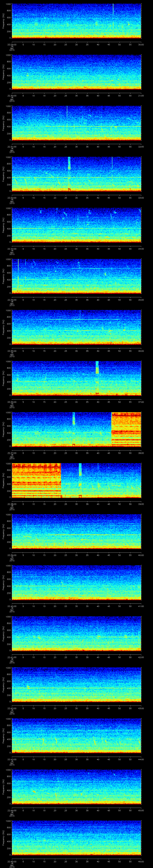The image size is (153, 868).
Task: Click the red broadband noise block in 22:38:00 panel
Action: [36, 480]
